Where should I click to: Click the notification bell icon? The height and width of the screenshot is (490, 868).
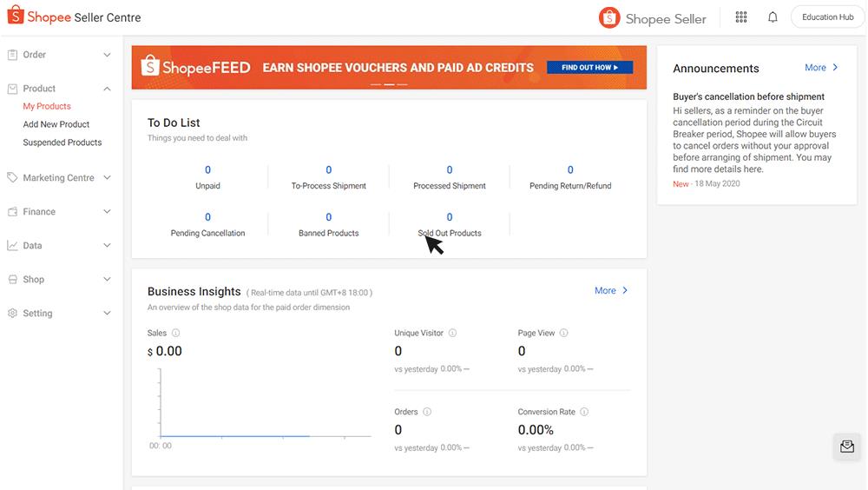coord(773,17)
